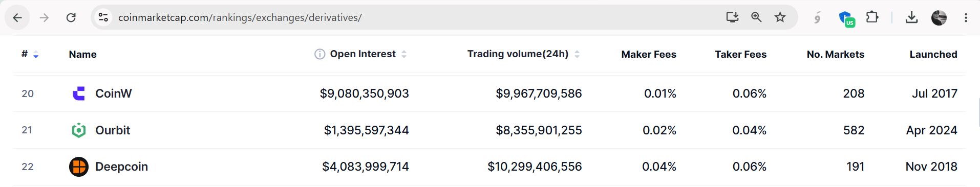Click the profile avatar icon
Viewport: 980px width, 187px height.
pyautogui.click(x=939, y=18)
